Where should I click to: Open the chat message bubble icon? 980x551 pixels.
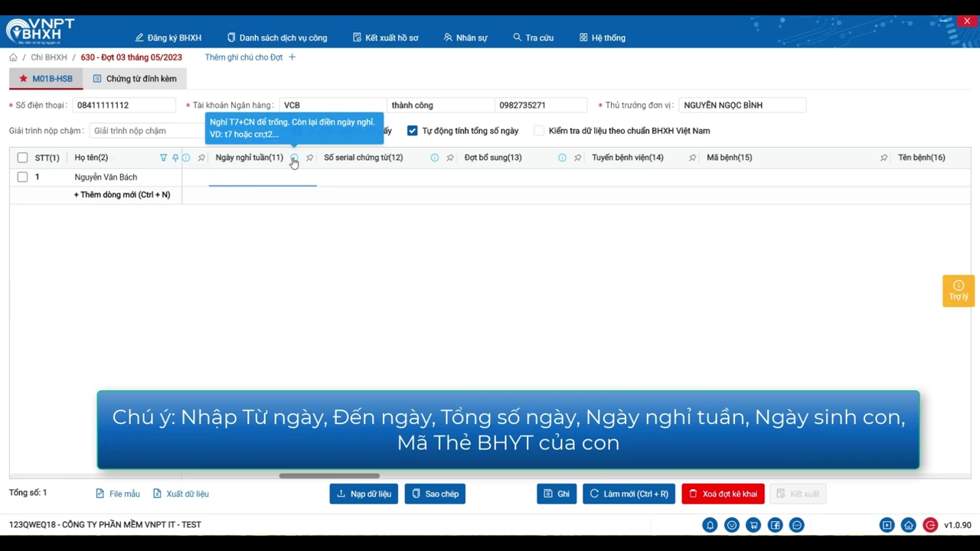(797, 525)
